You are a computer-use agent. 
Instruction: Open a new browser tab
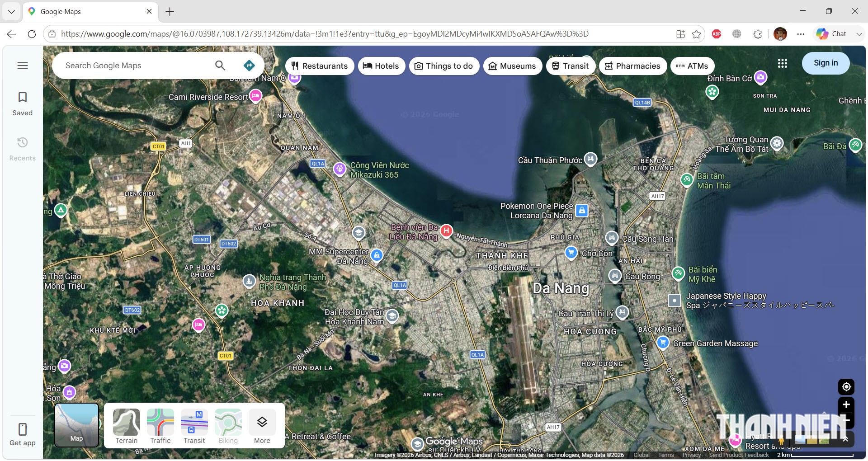(170, 11)
